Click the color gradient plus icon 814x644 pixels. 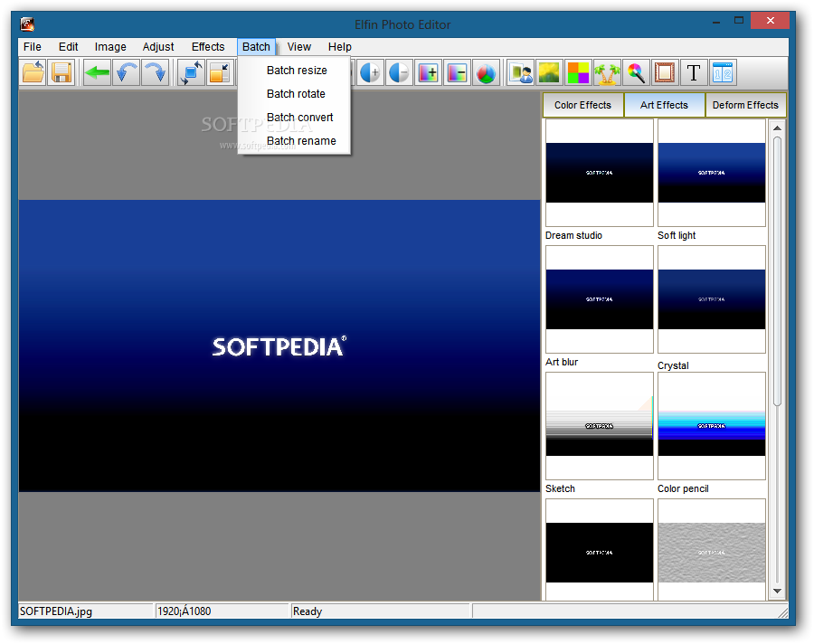coord(429,72)
